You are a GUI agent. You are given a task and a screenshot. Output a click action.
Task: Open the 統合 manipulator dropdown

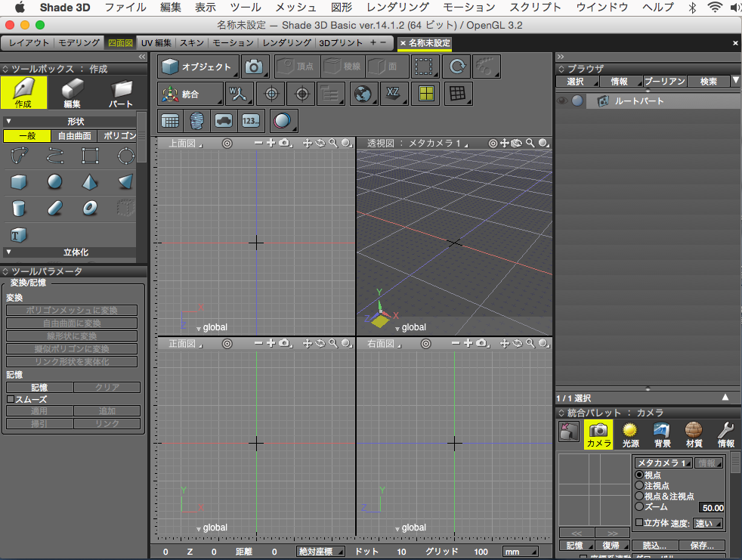(190, 94)
